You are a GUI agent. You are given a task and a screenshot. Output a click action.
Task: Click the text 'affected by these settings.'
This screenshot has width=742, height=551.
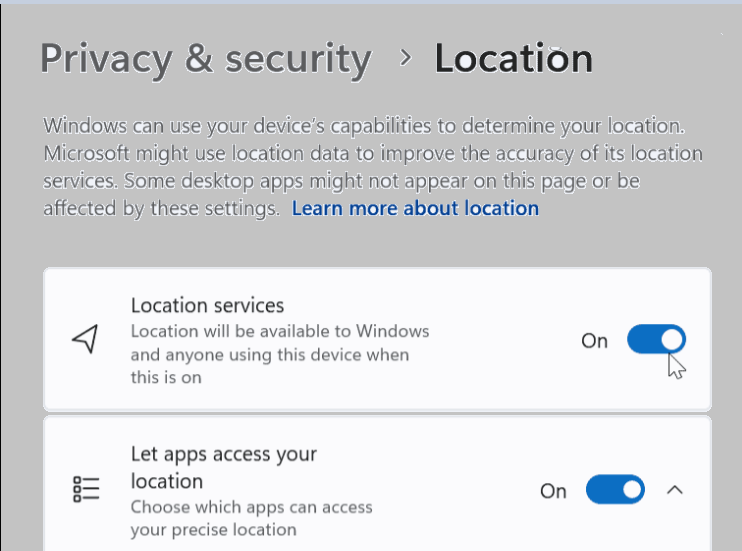tap(162, 208)
